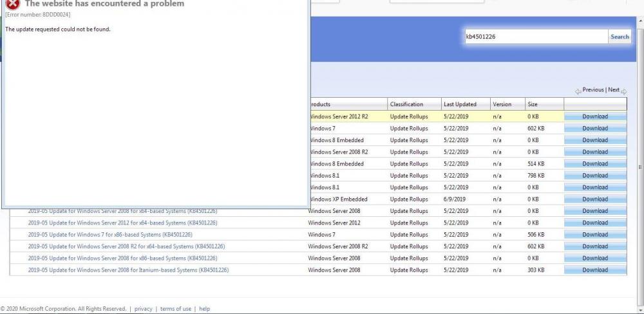
Task: Open the Windows Server 2008 x64-based update link
Action: 122,211
